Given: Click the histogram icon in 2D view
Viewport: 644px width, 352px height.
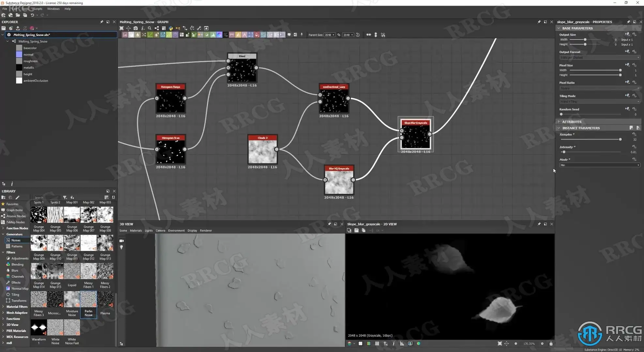Looking at the screenshot, I should 402,344.
